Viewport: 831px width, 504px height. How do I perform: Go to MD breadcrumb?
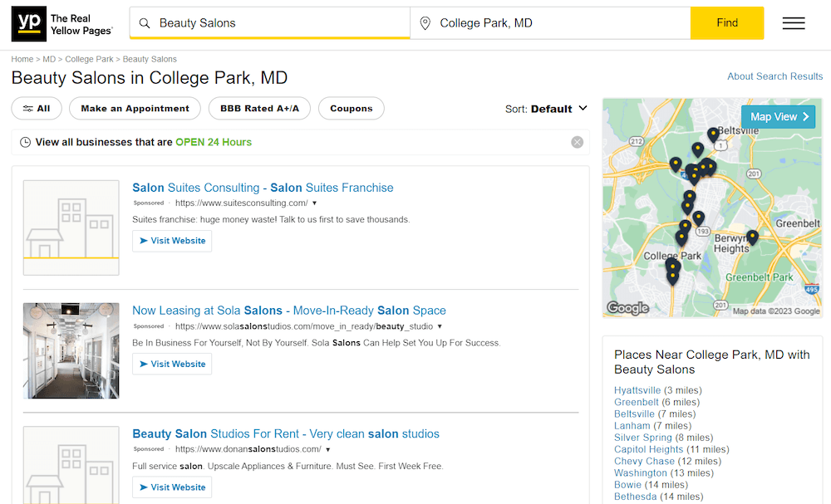[49, 59]
